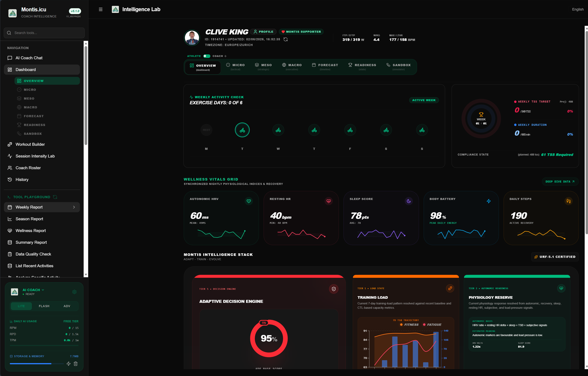Collapse the Dashboard navigation group
This screenshot has height=376, width=588.
42,70
